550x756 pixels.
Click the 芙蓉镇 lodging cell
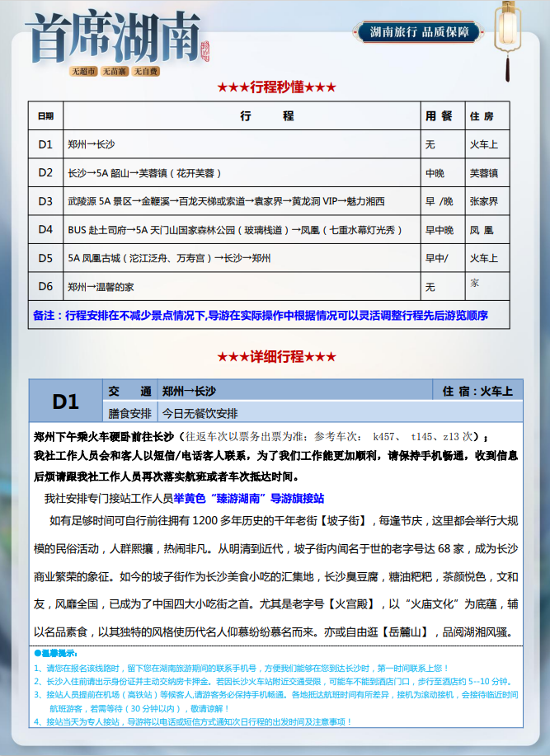[487, 172]
